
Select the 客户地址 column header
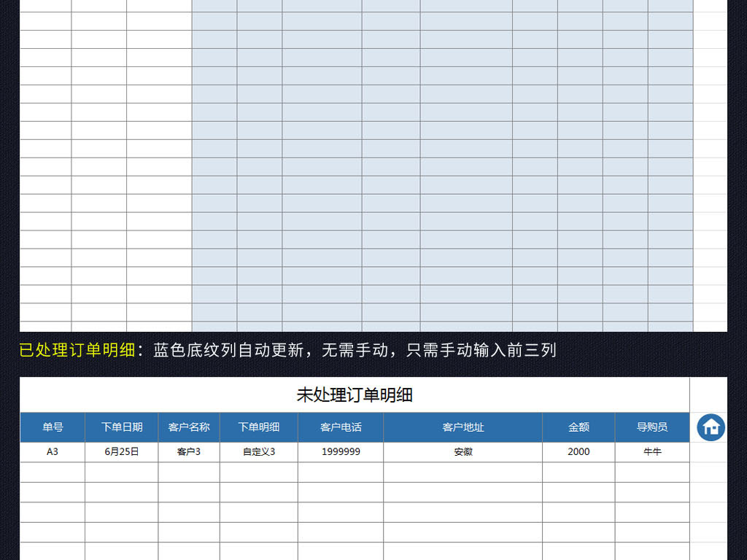[x=462, y=427]
